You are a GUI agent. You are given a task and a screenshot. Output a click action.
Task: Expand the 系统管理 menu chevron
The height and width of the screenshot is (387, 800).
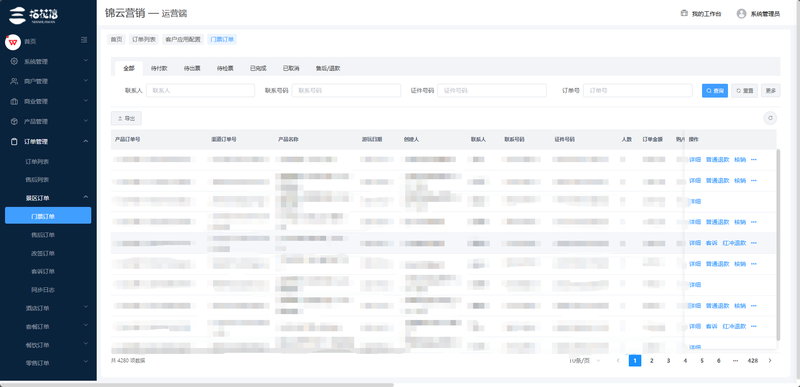coord(86,61)
